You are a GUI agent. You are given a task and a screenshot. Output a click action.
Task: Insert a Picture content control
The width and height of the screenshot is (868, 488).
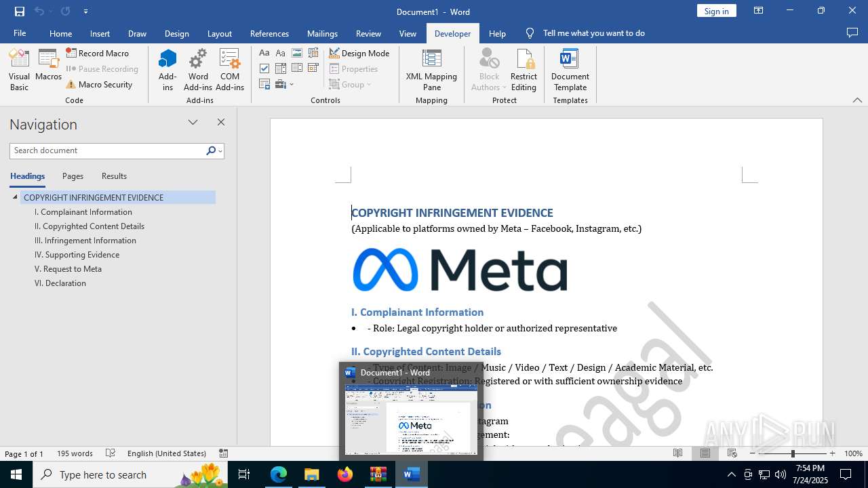(x=297, y=53)
